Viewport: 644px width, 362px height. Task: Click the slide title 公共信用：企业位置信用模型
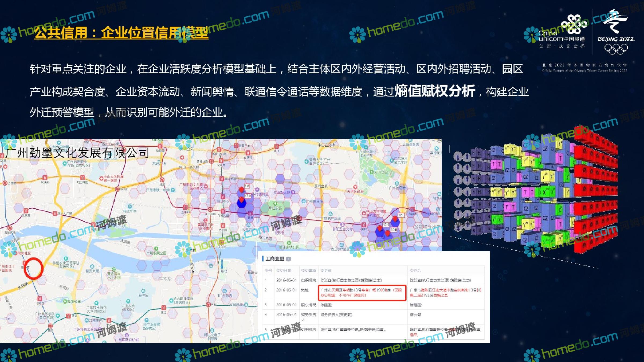[x=121, y=33]
